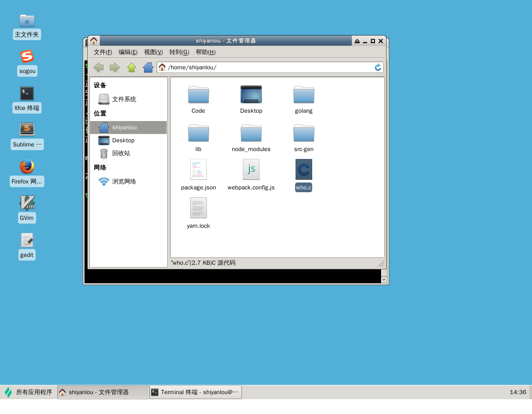Select the who.c source file
This screenshot has width=532, height=414.
click(303, 170)
